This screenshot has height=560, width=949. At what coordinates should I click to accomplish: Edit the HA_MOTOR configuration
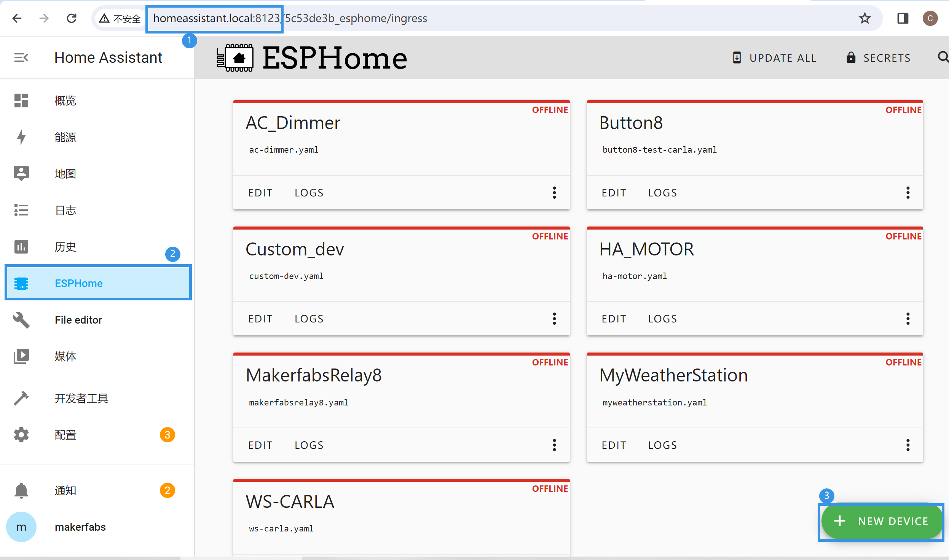click(x=614, y=319)
